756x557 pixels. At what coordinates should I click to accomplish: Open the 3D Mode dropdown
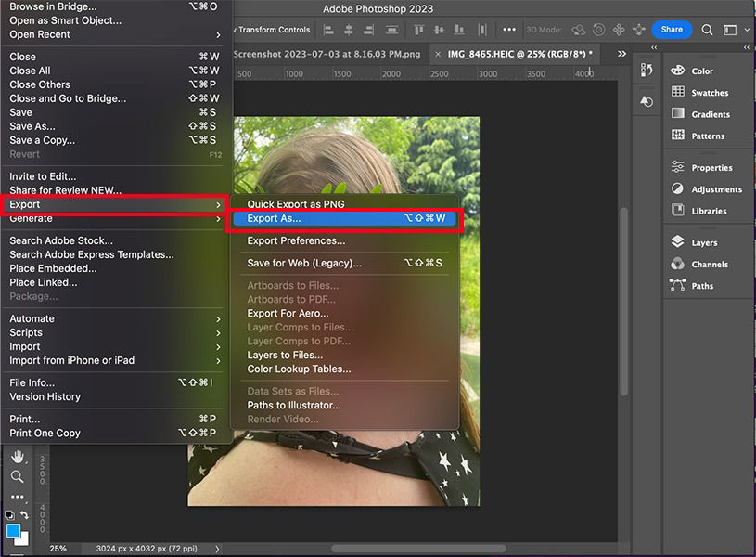(544, 29)
